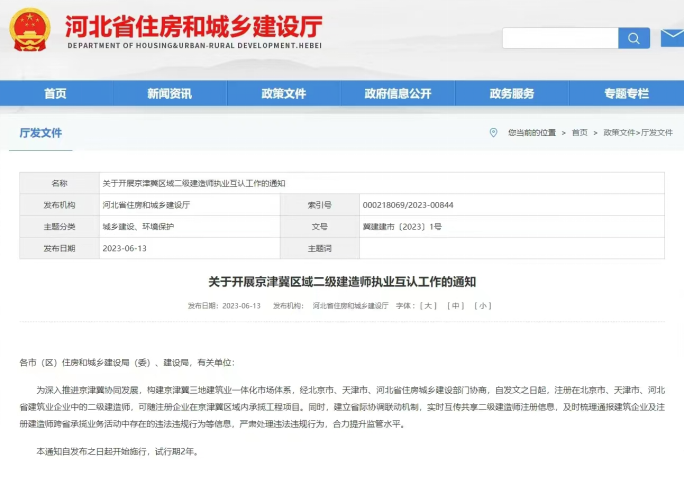Click the 发布日期：2023-06-13 line under headline
The width and height of the screenshot is (685, 477).
(224, 306)
